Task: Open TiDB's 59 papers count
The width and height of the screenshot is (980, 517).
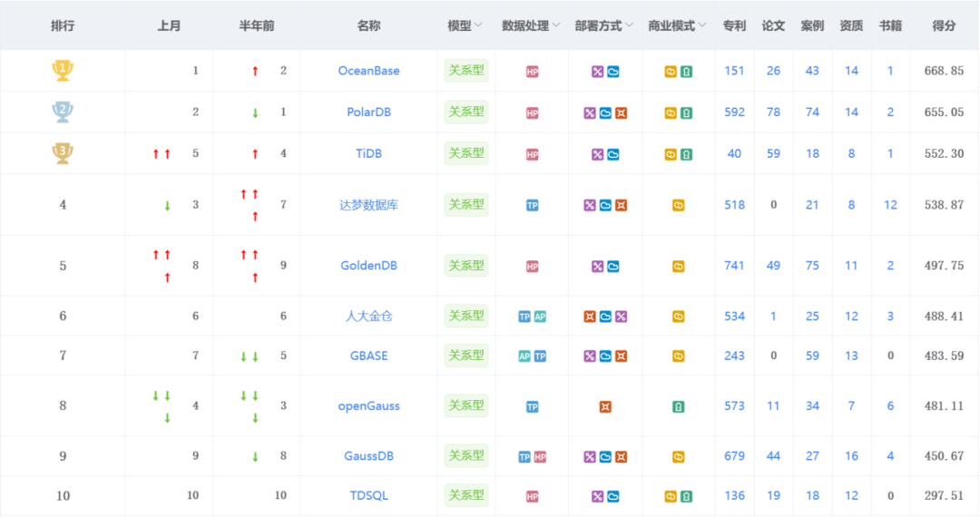Action: tap(773, 153)
